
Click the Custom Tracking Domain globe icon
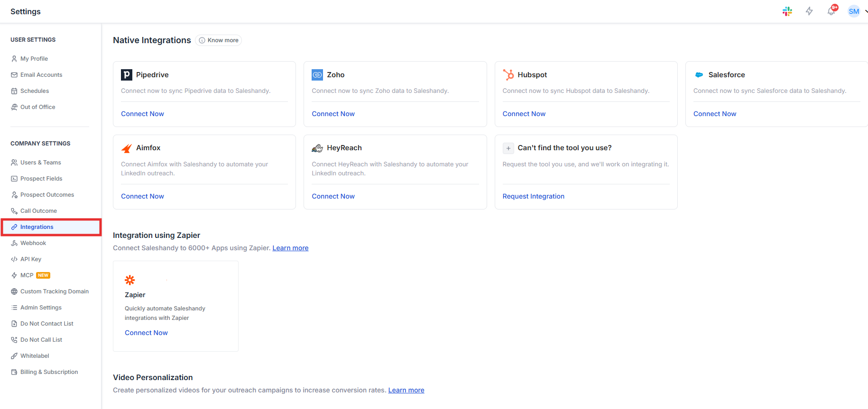pos(14,291)
